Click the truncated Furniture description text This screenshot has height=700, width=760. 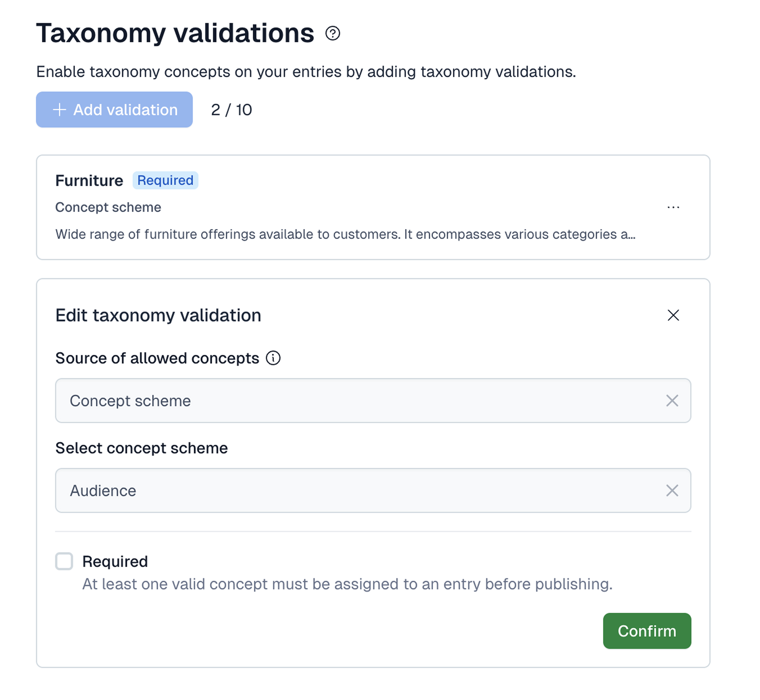tap(345, 234)
